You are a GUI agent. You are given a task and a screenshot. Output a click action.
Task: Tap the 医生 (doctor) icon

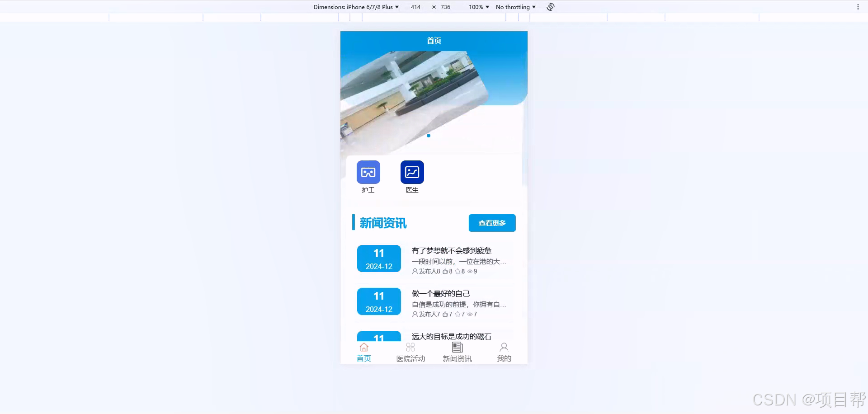(412, 172)
